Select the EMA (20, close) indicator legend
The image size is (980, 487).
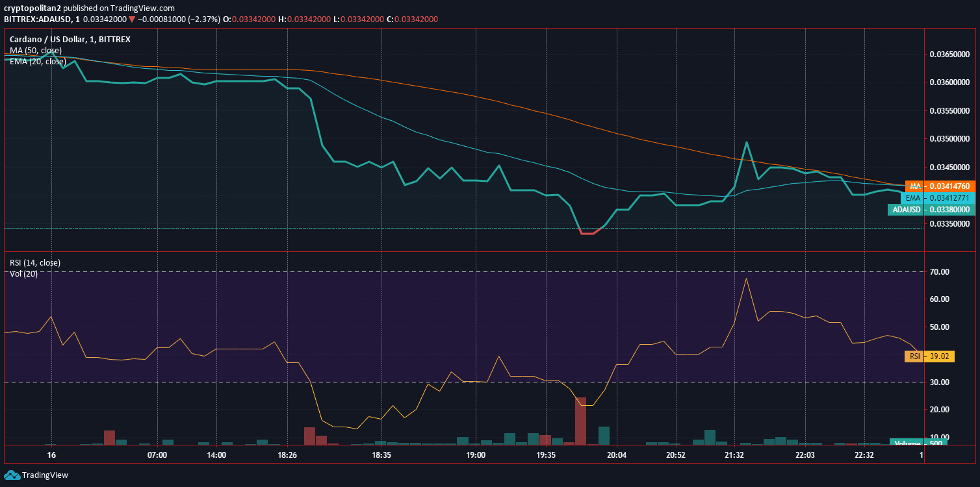38,62
